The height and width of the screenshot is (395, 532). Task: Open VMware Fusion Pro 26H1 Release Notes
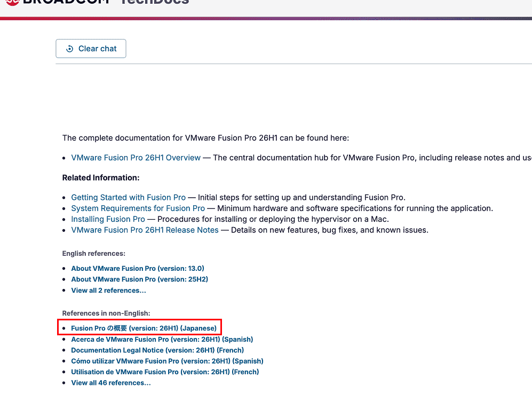point(145,230)
